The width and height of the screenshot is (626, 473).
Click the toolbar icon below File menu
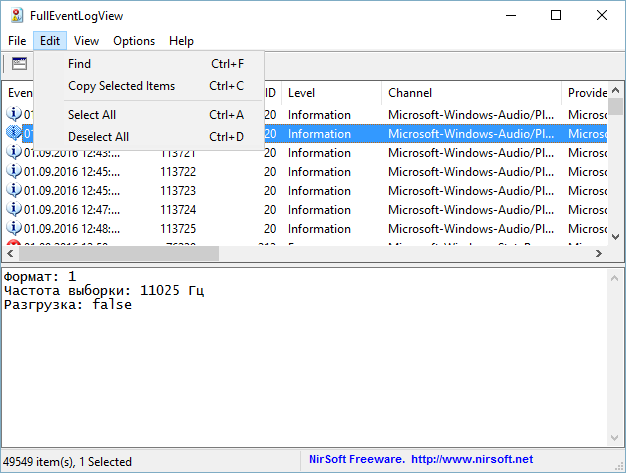[x=19, y=64]
